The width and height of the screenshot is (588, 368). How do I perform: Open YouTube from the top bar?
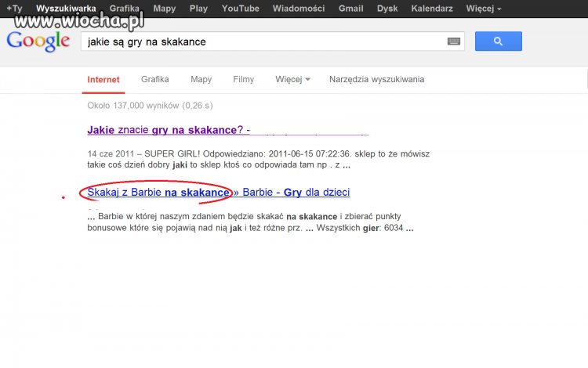pyautogui.click(x=241, y=9)
